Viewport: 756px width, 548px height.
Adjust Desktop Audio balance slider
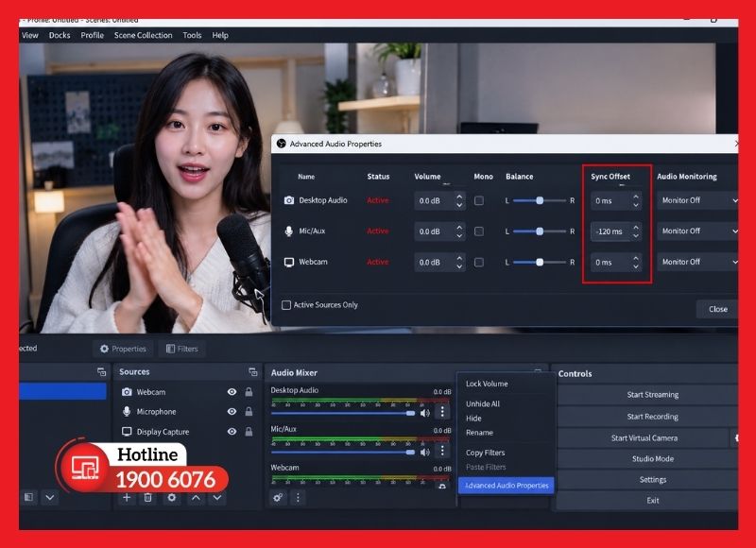540,200
